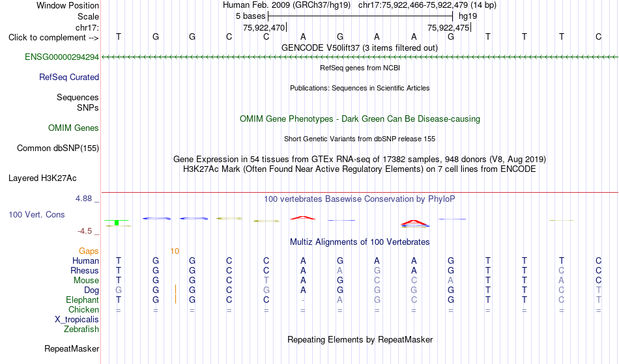Click the orange gap count '10'
Image resolution: width=619 pixels, height=364 pixels.
point(175,251)
